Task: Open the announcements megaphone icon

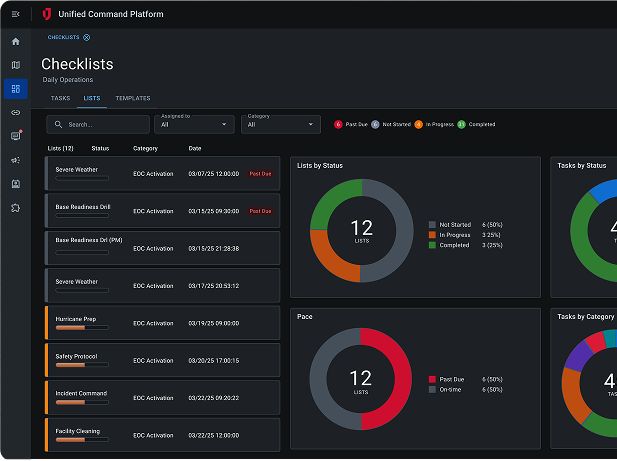Action: pos(15,160)
